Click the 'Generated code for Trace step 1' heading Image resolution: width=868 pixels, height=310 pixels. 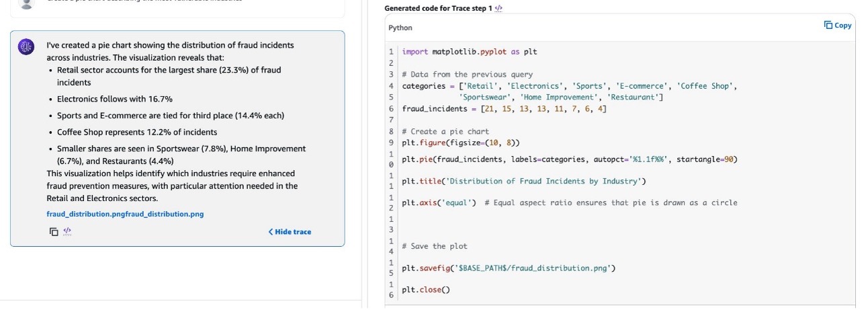click(438, 8)
